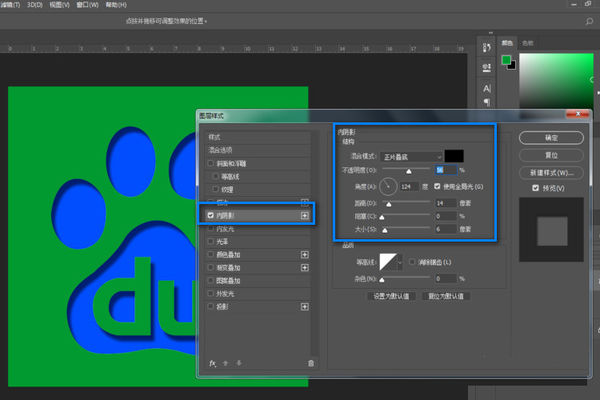The height and width of the screenshot is (400, 600).
Task: Select the 样式 entry in style list
Action: 258,137
